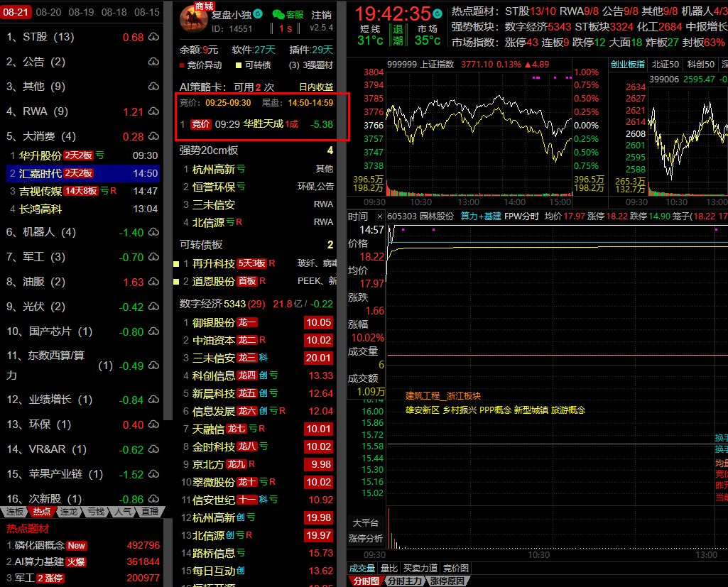Open the 连龙 bottom tab
This screenshot has width=728, height=587.
[69, 511]
